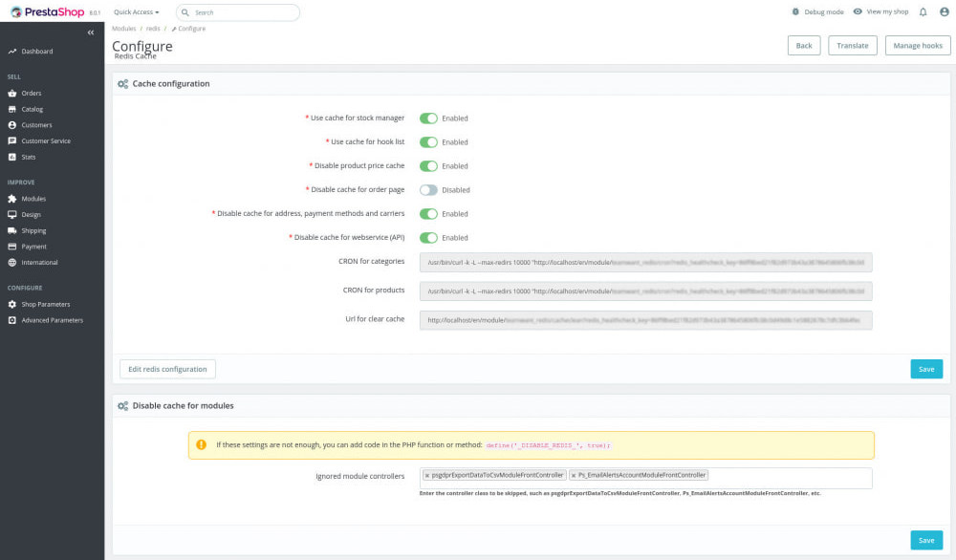
Task: Enable Disable cache for order page
Action: pos(428,189)
